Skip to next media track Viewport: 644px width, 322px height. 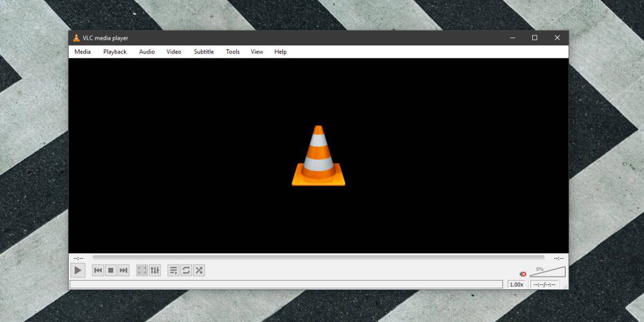click(x=123, y=270)
